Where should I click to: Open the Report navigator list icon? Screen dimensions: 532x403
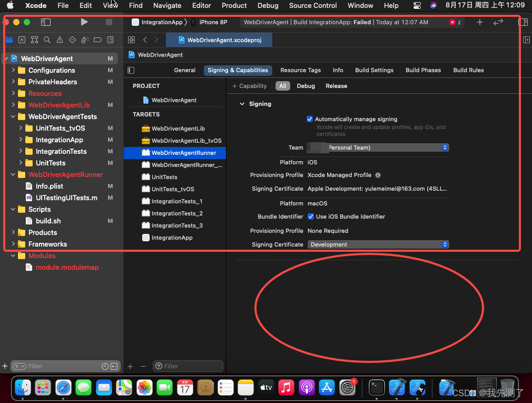pyautogui.click(x=110, y=40)
